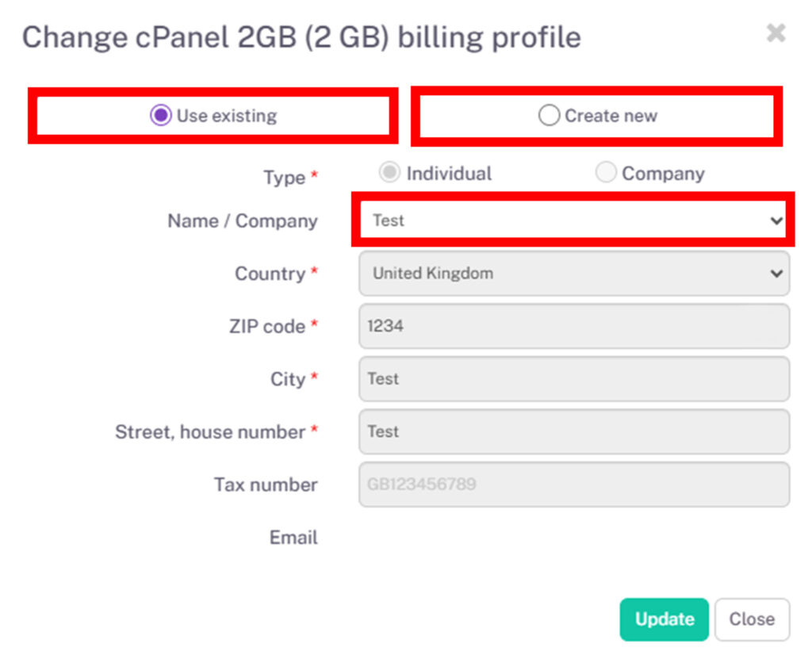
Task: Click the "Name / Company" field label
Action: click(242, 221)
